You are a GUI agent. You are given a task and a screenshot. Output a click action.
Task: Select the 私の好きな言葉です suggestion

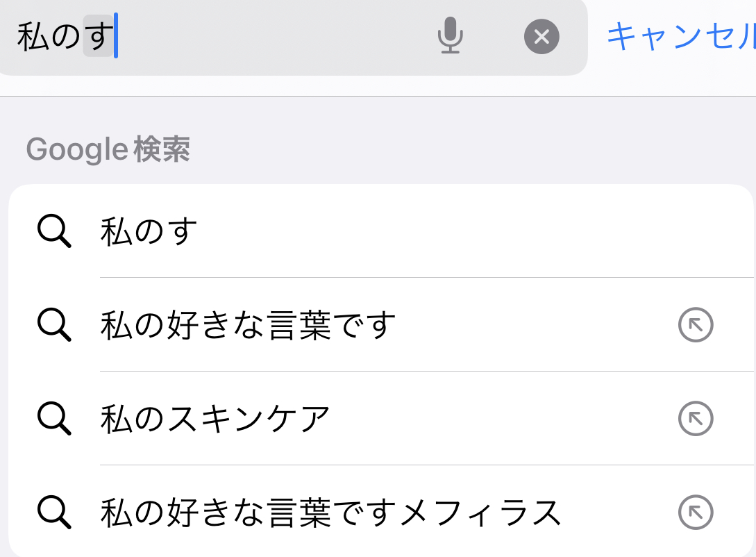click(248, 325)
